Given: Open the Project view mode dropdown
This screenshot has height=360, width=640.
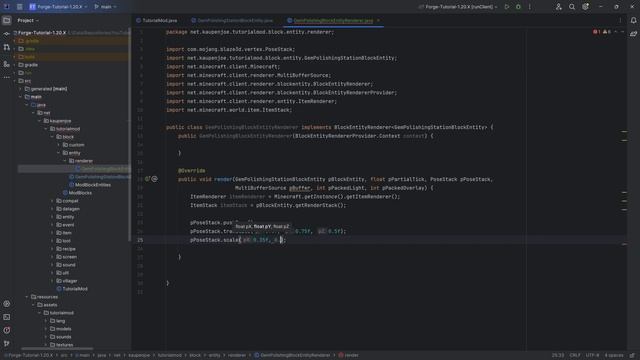Looking at the screenshot, I should (28, 20).
